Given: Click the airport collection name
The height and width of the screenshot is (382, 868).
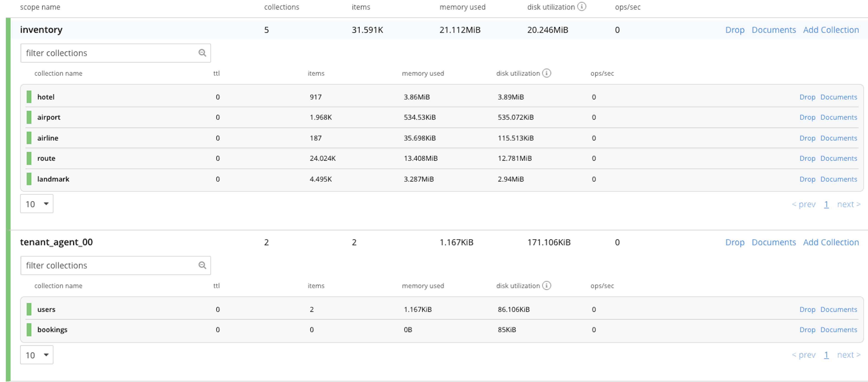Looking at the screenshot, I should [x=49, y=117].
